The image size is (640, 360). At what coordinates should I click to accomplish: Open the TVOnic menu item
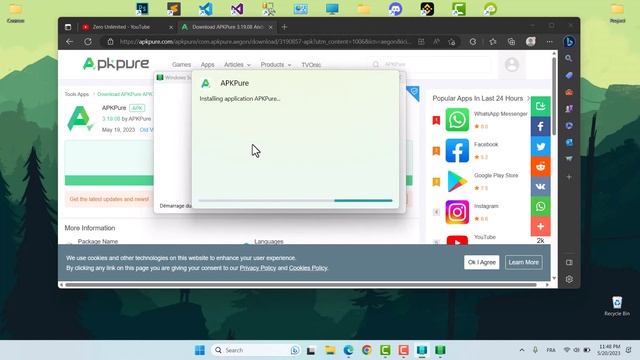pyautogui.click(x=311, y=64)
